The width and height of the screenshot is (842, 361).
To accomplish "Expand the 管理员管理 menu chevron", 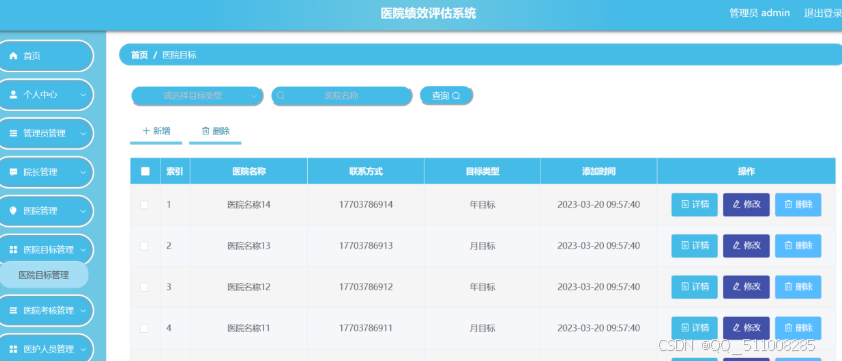I will pyautogui.click(x=83, y=134).
